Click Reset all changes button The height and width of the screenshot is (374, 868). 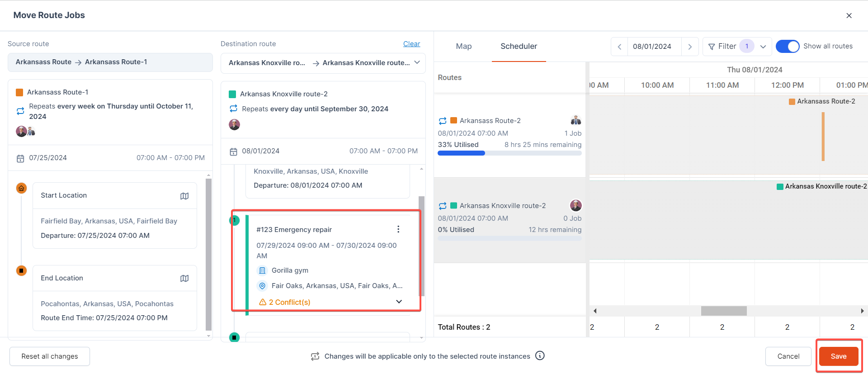point(50,356)
